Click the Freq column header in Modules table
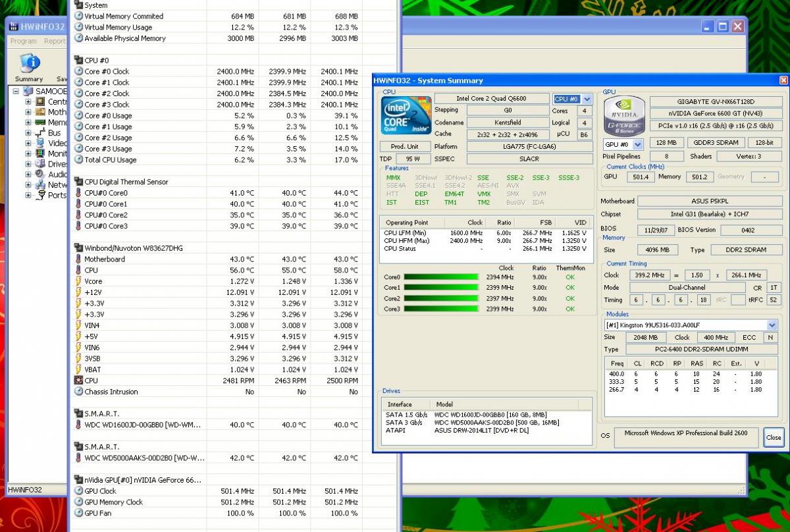Screen dimensions: 790x532 [x=617, y=363]
